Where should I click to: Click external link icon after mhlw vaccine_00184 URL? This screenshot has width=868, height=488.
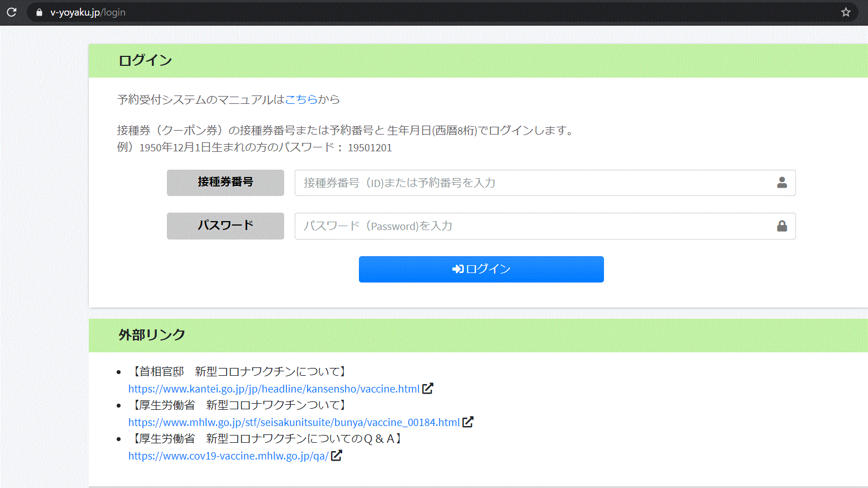(x=468, y=422)
